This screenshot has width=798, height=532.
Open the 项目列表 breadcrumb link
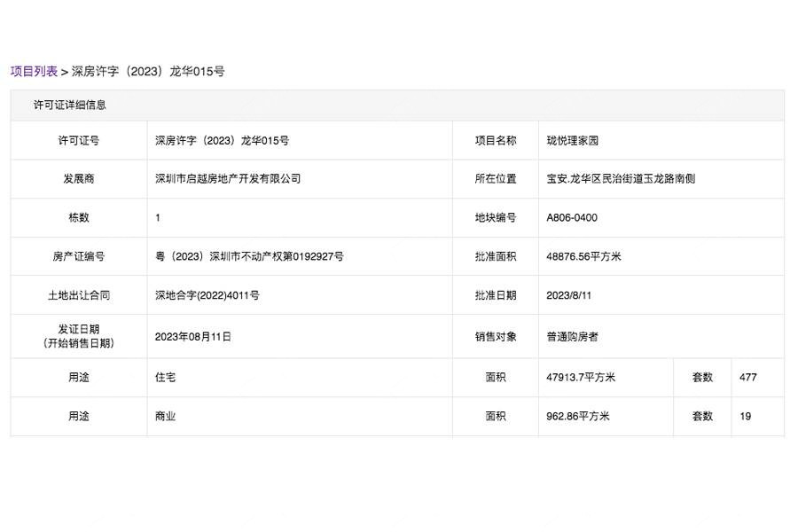[34, 71]
